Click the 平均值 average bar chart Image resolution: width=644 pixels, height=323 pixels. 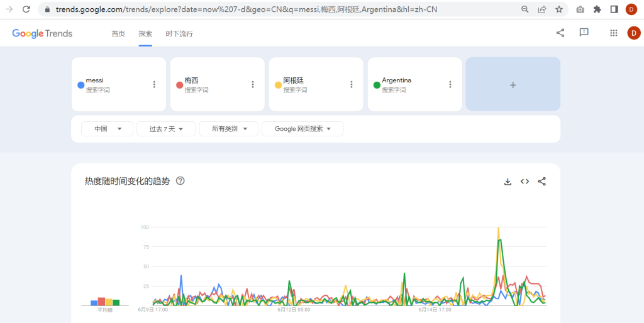[x=105, y=302]
